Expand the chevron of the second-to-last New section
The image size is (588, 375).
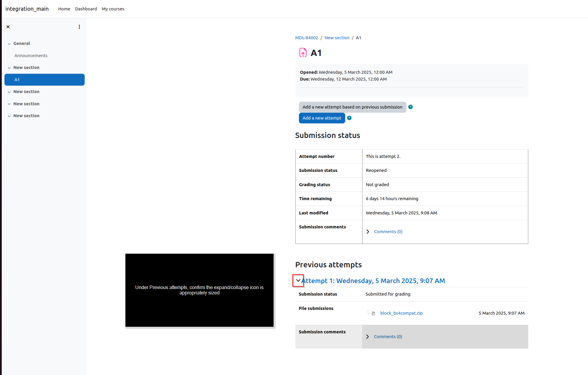click(9, 104)
